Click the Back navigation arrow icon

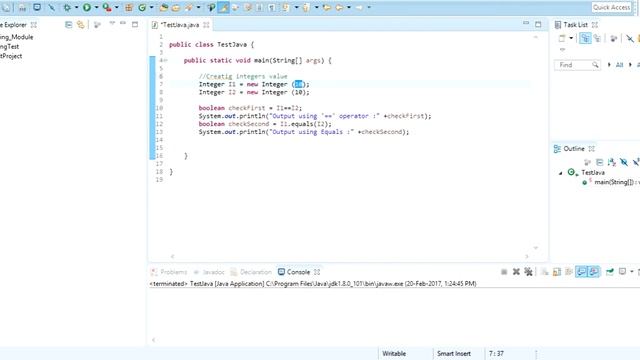(340, 7)
